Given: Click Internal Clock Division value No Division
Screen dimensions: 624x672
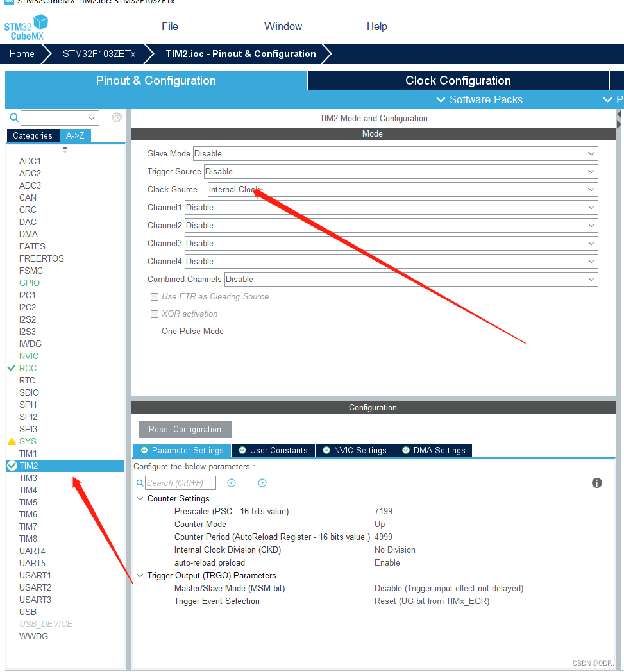Looking at the screenshot, I should [x=394, y=550].
